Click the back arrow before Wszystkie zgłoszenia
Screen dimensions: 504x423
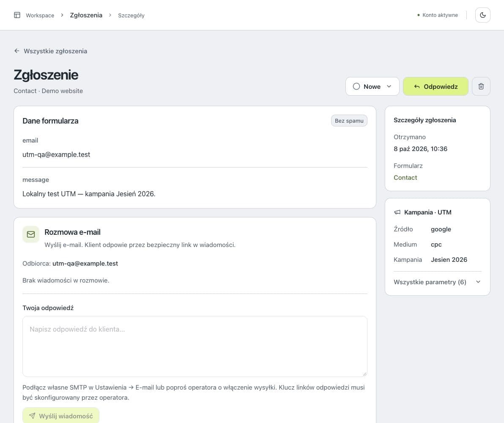click(17, 51)
